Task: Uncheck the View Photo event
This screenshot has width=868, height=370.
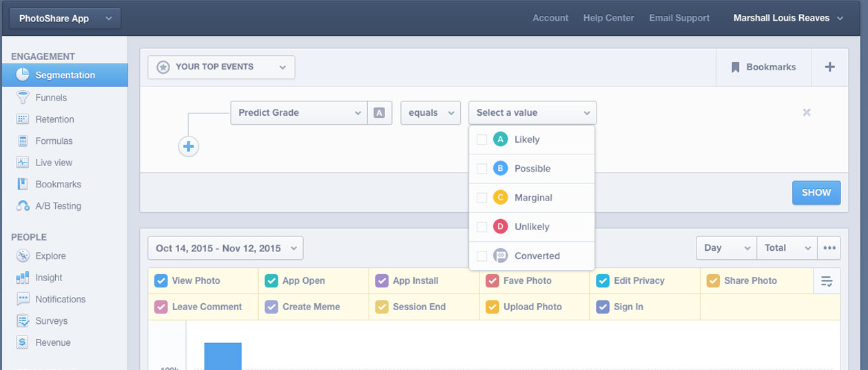Action: point(161,280)
